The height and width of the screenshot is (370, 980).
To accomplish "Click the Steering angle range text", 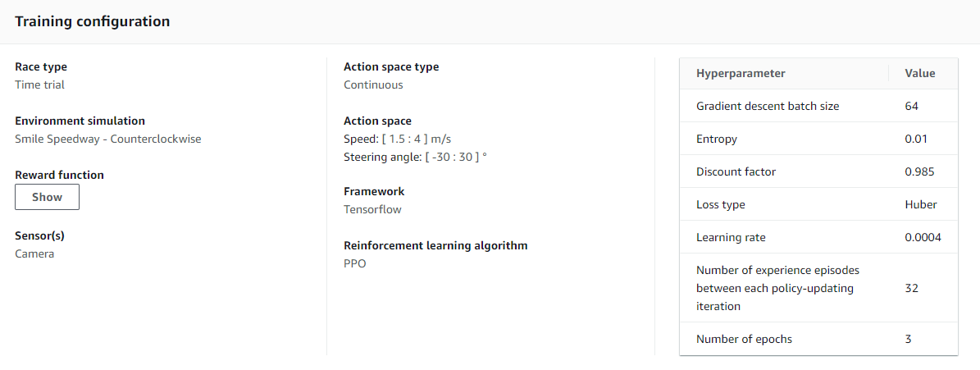I will tap(415, 156).
